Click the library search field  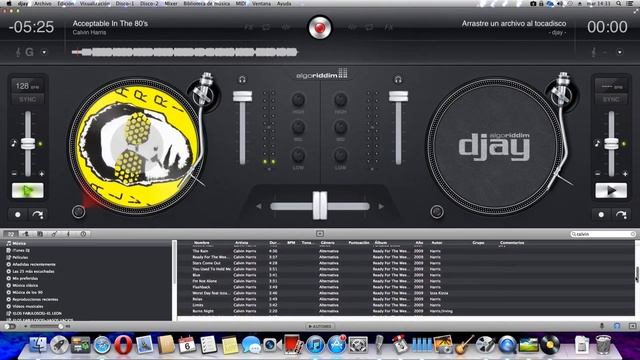(603, 234)
